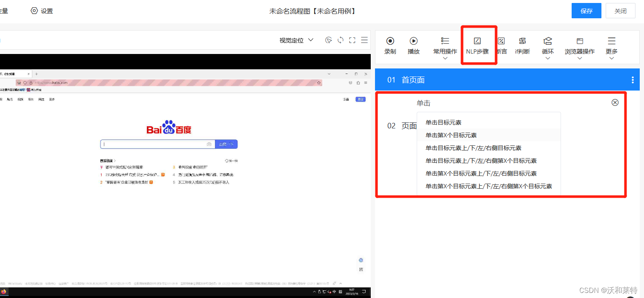Choose 单击第X个目标元素上/下/左/右侧第X个目标元素 option
The height and width of the screenshot is (298, 644).
[x=489, y=186]
